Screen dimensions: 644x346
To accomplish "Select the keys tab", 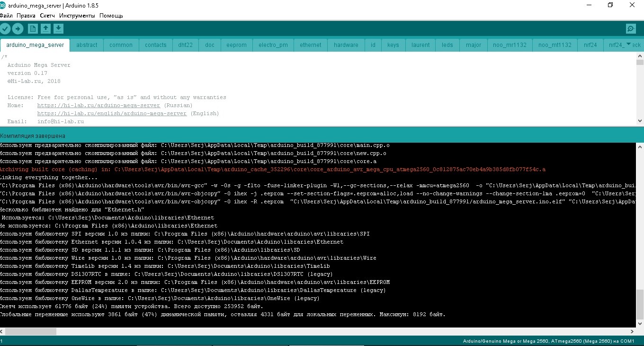I will pyautogui.click(x=393, y=45).
